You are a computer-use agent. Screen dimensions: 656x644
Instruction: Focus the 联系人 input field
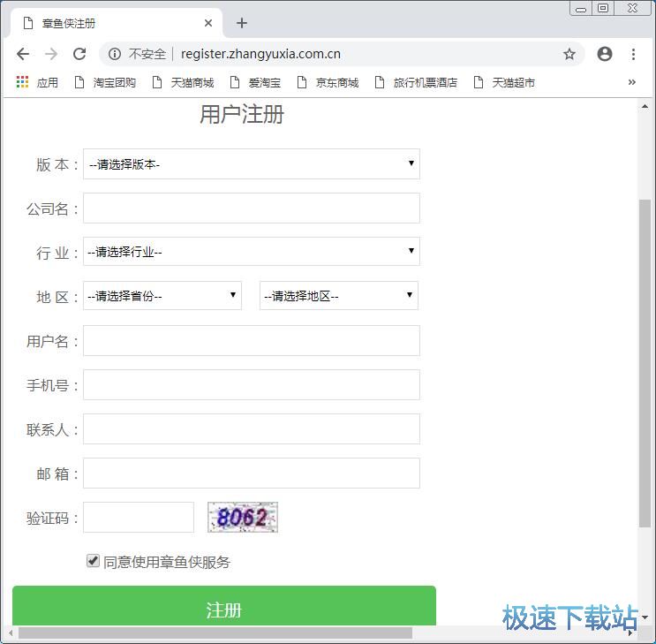pyautogui.click(x=252, y=428)
